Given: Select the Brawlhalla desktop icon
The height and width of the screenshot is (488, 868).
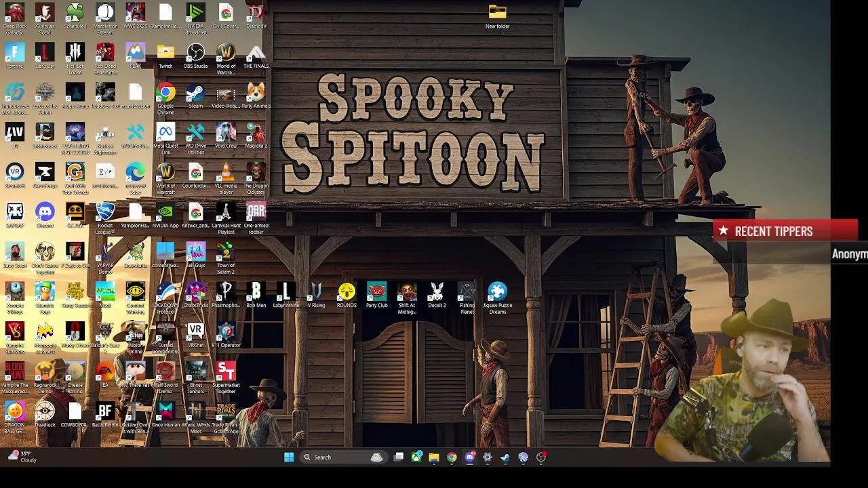Looking at the screenshot, I should (x=135, y=256).
